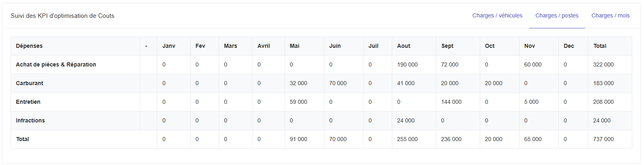644x165 pixels.
Task: Click the grand total 737 000 cell
Action: [603, 139]
